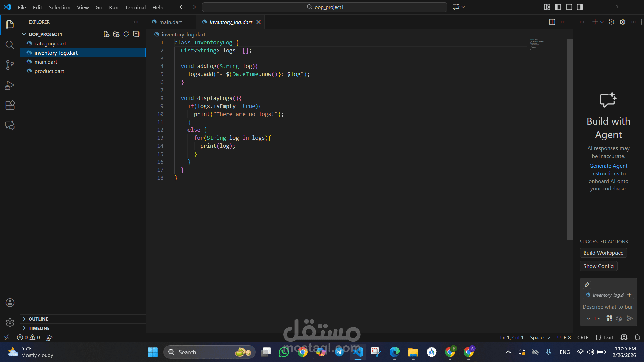Toggle the bottom panel layout button

point(569,7)
